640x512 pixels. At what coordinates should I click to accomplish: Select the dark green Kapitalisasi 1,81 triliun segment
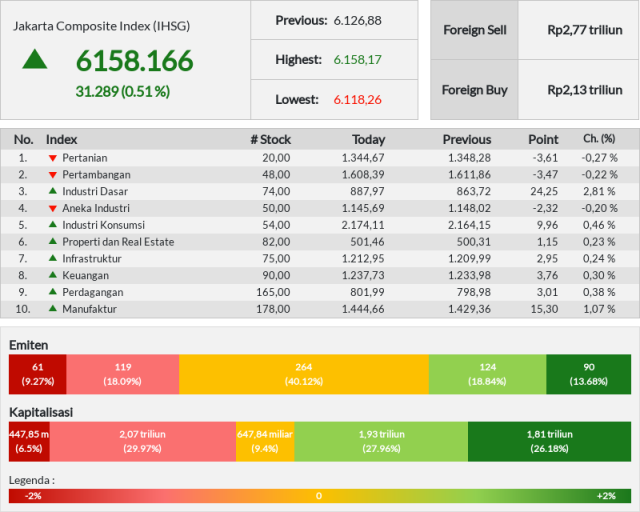(549, 442)
